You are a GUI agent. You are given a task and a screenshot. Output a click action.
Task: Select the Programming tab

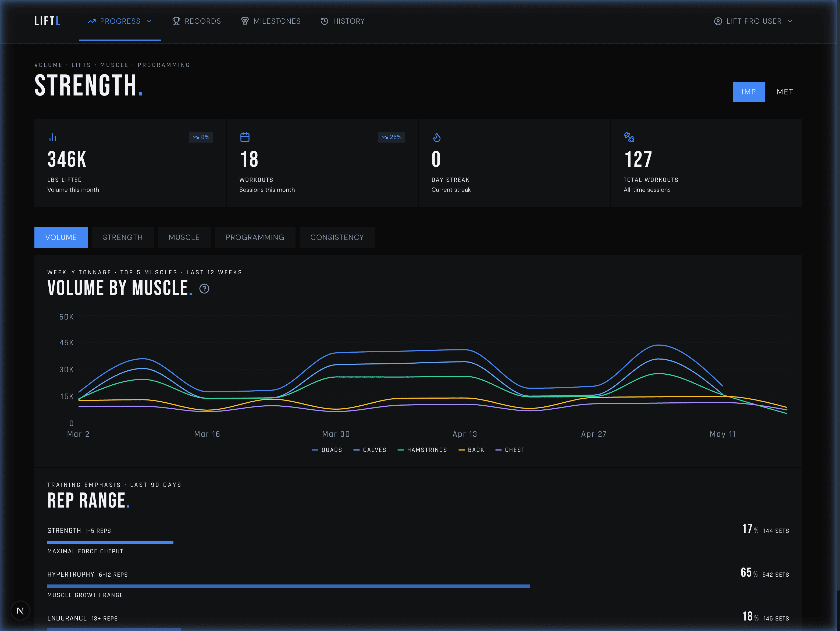255,237
